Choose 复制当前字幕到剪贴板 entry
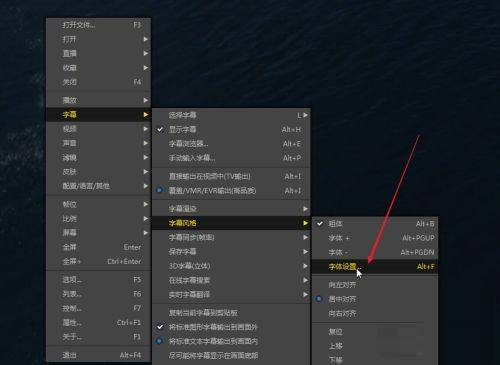This screenshot has height=365, width=500. (231, 313)
